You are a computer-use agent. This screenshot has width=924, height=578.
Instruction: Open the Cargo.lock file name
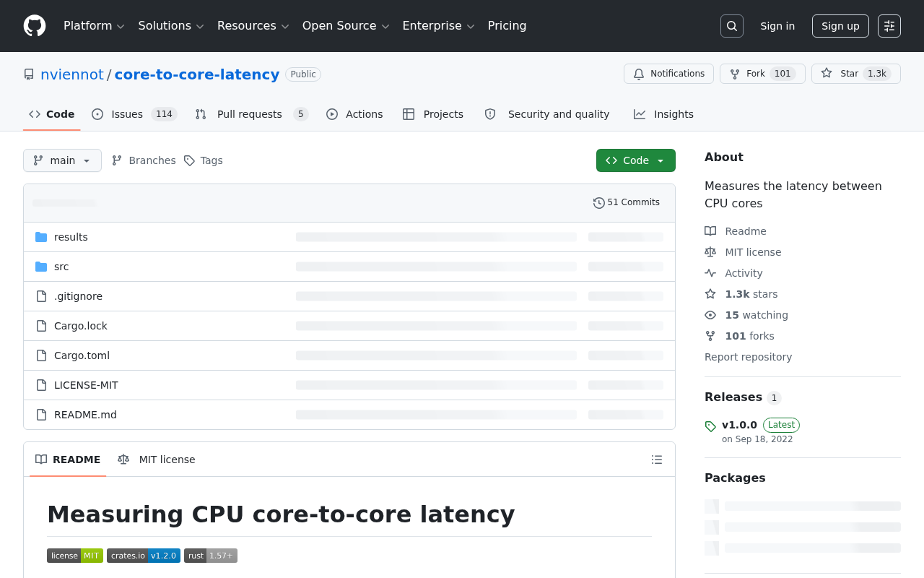point(81,326)
